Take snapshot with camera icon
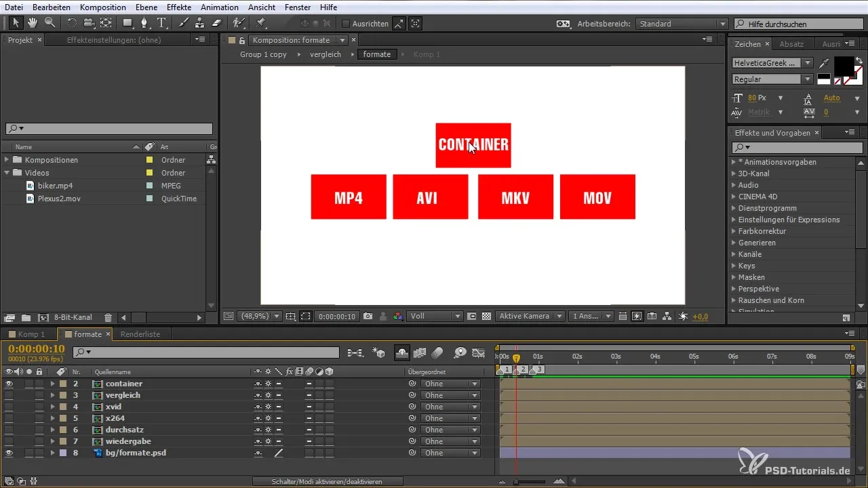The image size is (868, 488). [x=368, y=317]
